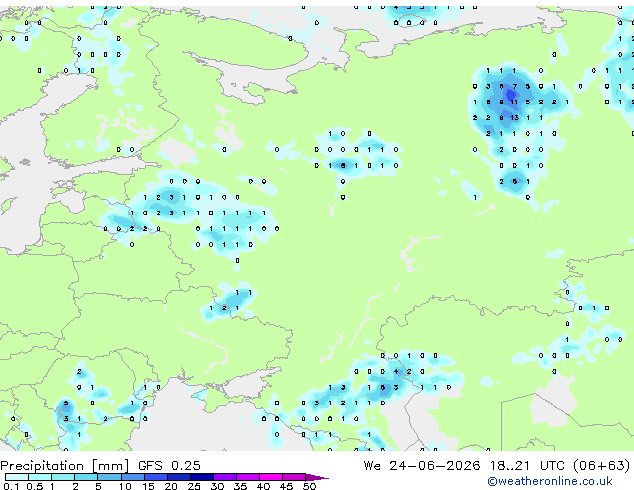Screen dimensions: 634x490
Task: Click the '7' precipitation value on map
Action: (514, 86)
